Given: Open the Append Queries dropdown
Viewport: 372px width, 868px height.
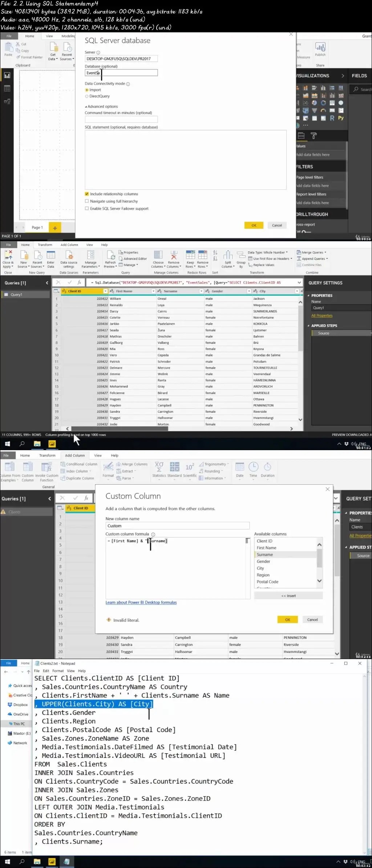Looking at the screenshot, I should tap(312, 259).
